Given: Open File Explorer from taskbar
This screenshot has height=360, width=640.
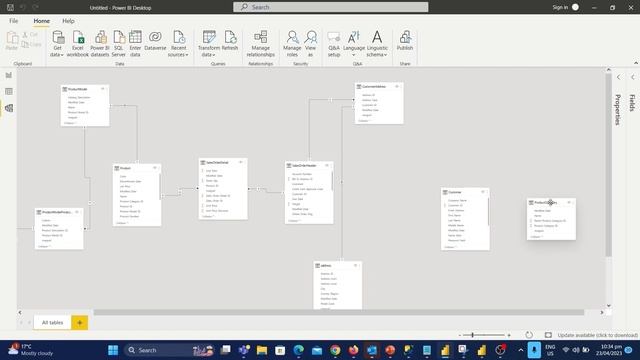Looking at the screenshot, I should (x=262, y=350).
